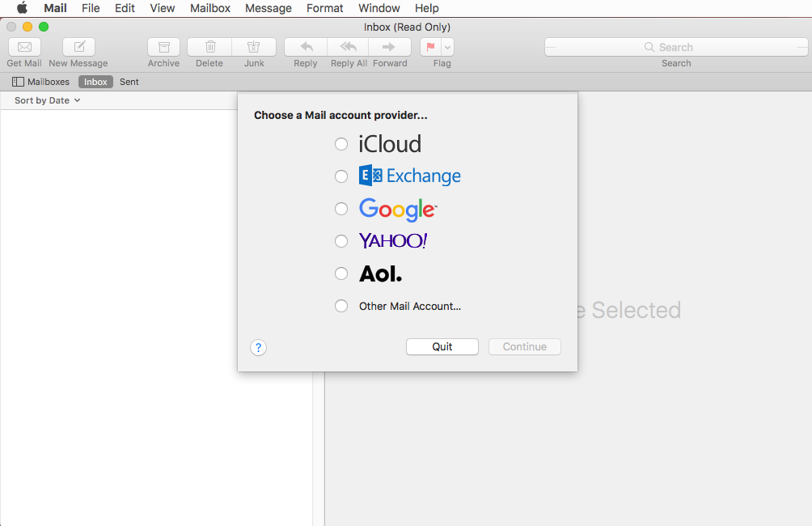Switch to the Sent favorites tab

[129, 82]
